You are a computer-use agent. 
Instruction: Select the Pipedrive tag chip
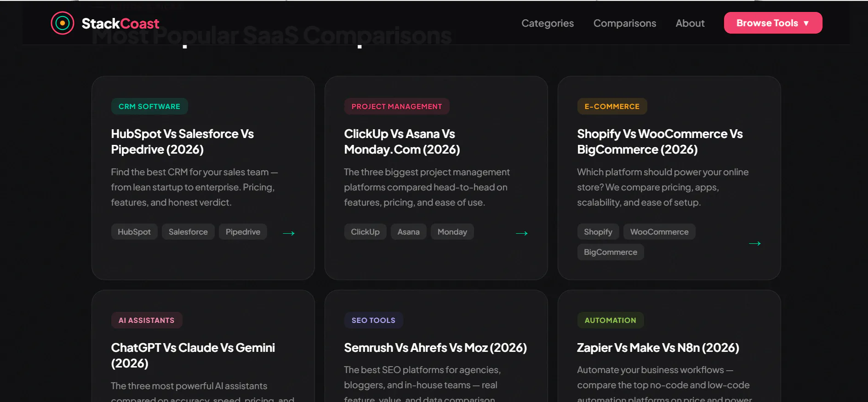pyautogui.click(x=243, y=232)
